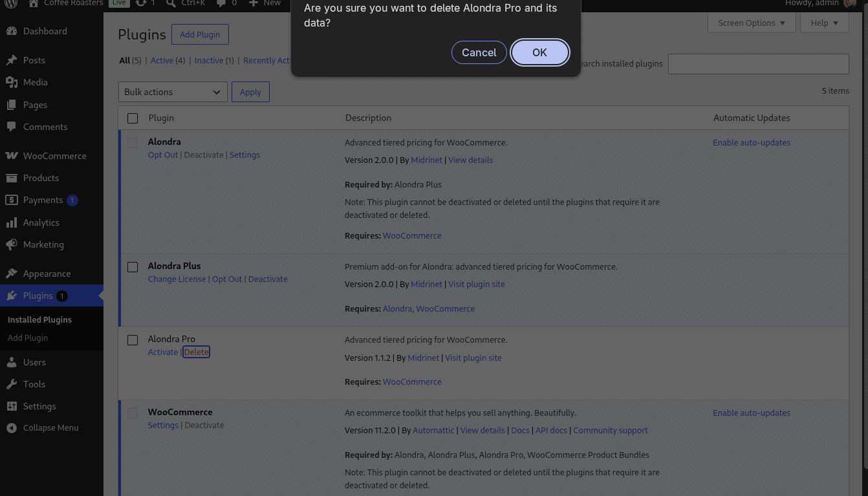Viewport: 868px width, 496px height.
Task: Click Delete link under Alondra Pro
Action: (x=196, y=352)
